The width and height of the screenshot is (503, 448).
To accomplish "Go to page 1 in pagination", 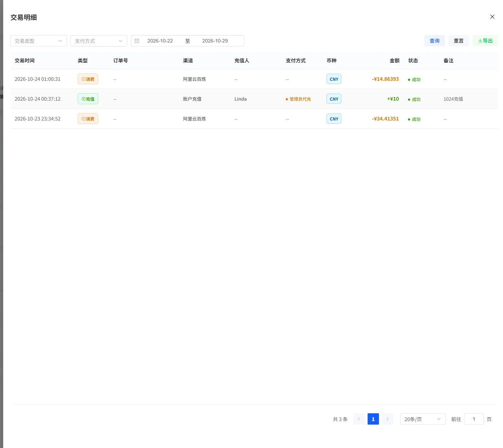I will [373, 419].
